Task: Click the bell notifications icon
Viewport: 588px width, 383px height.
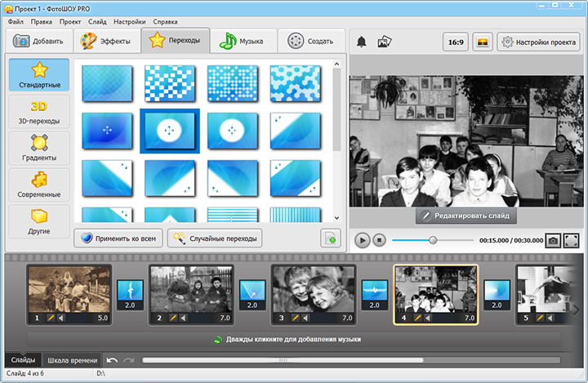Action: [361, 42]
